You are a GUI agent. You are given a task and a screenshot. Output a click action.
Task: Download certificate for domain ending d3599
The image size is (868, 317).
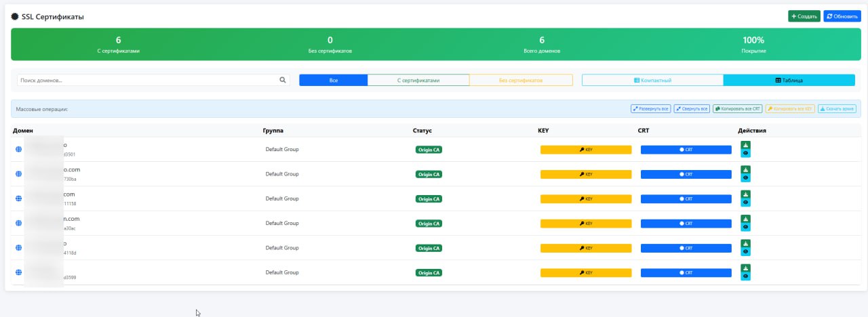pos(745,268)
